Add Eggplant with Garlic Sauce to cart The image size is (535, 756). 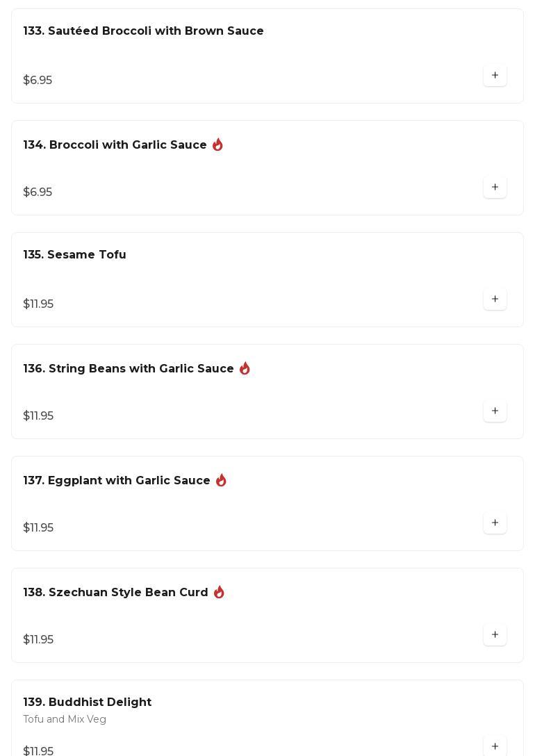coord(495,523)
